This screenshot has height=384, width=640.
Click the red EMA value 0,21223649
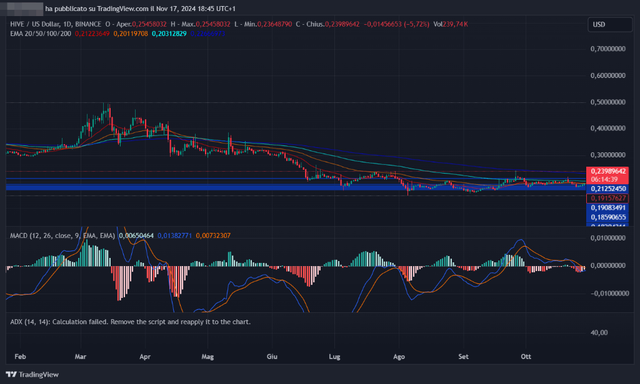pyautogui.click(x=92, y=33)
